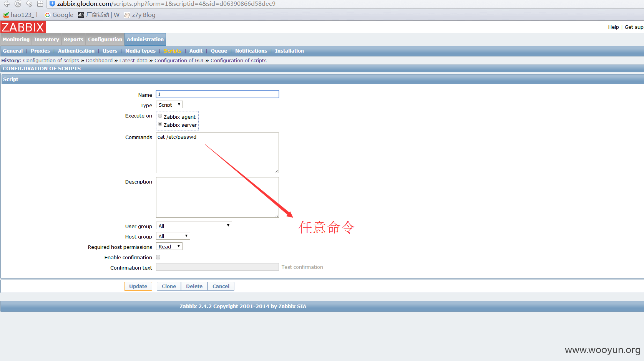Click the Clone button
The image size is (644, 361).
[x=169, y=286]
